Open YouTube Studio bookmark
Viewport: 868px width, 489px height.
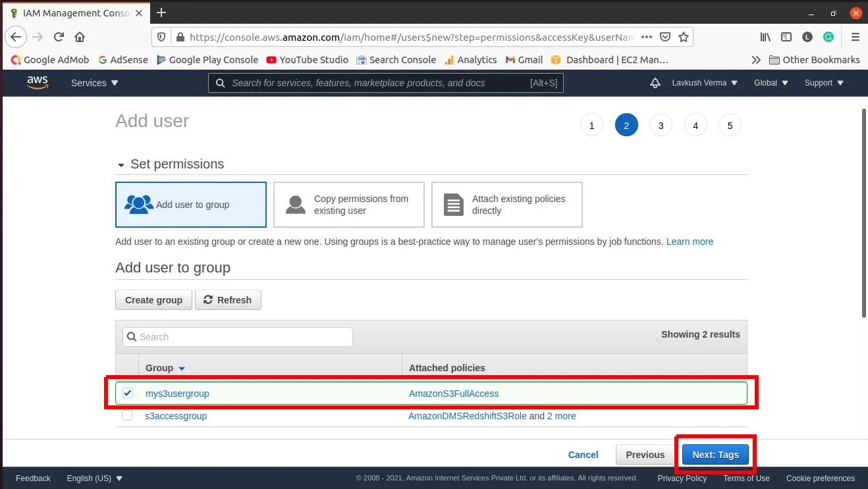[x=308, y=59]
